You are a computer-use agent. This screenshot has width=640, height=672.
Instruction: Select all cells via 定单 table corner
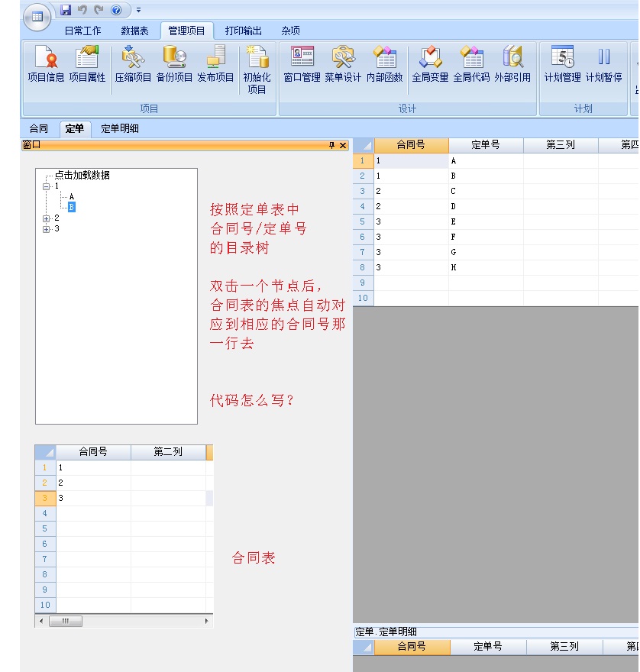click(x=363, y=145)
